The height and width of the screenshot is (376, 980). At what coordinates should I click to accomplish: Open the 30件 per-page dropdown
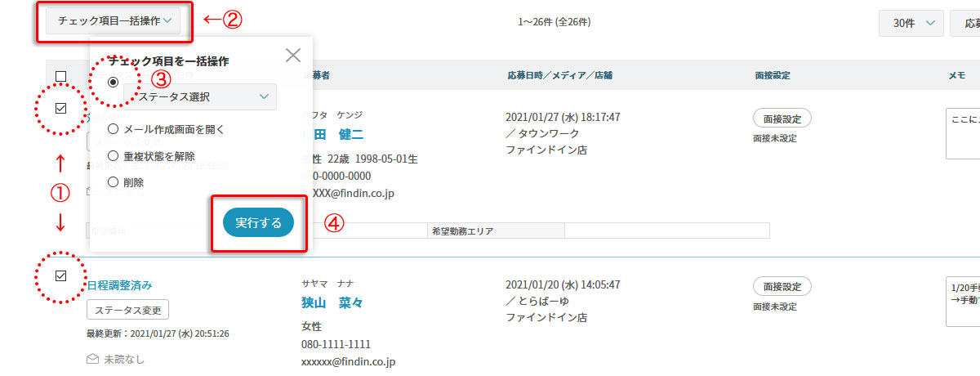911,24
